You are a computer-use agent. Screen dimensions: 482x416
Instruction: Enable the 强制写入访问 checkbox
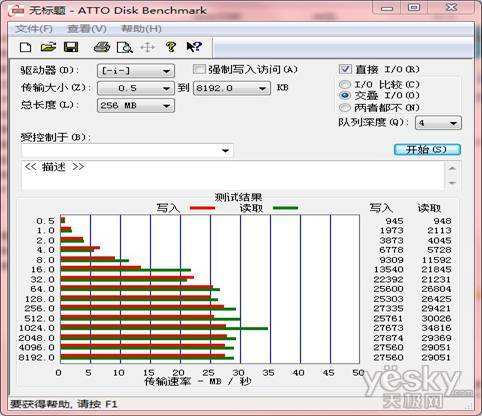point(199,69)
